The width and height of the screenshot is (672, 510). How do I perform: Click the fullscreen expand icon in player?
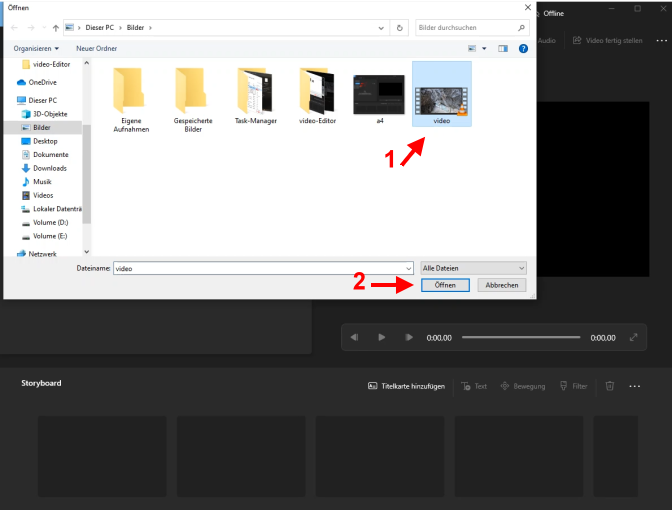(633, 338)
